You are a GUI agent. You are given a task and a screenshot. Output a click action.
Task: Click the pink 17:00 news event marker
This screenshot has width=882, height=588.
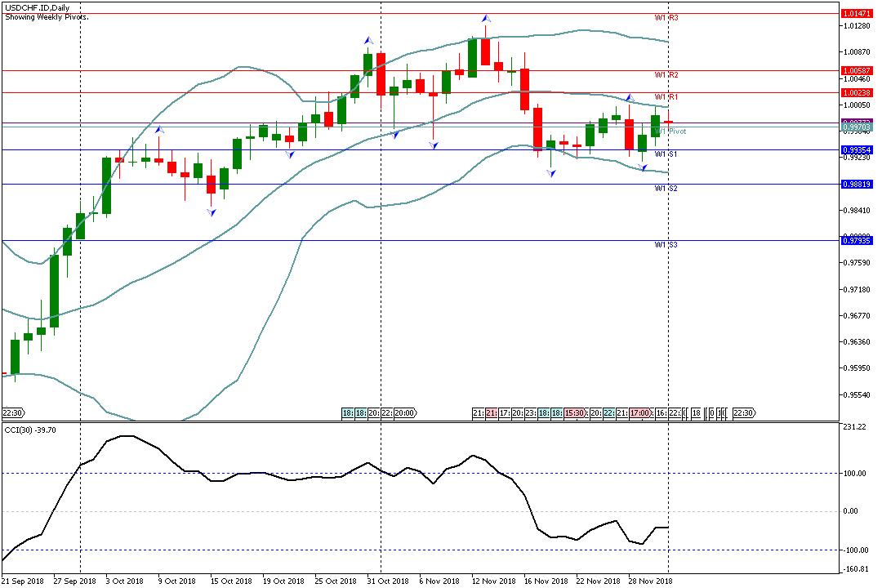[639, 413]
